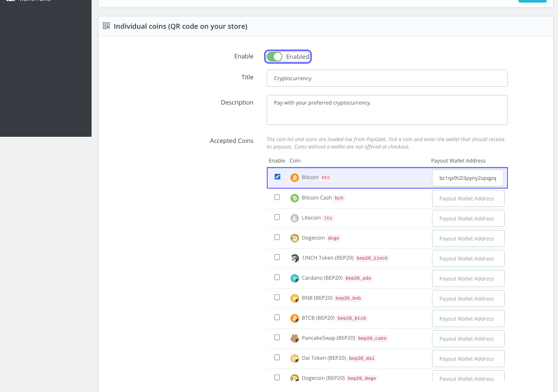The image size is (558, 392).
Task: Focus the BTCB (BEP20) payout wallet field
Action: coord(468,318)
